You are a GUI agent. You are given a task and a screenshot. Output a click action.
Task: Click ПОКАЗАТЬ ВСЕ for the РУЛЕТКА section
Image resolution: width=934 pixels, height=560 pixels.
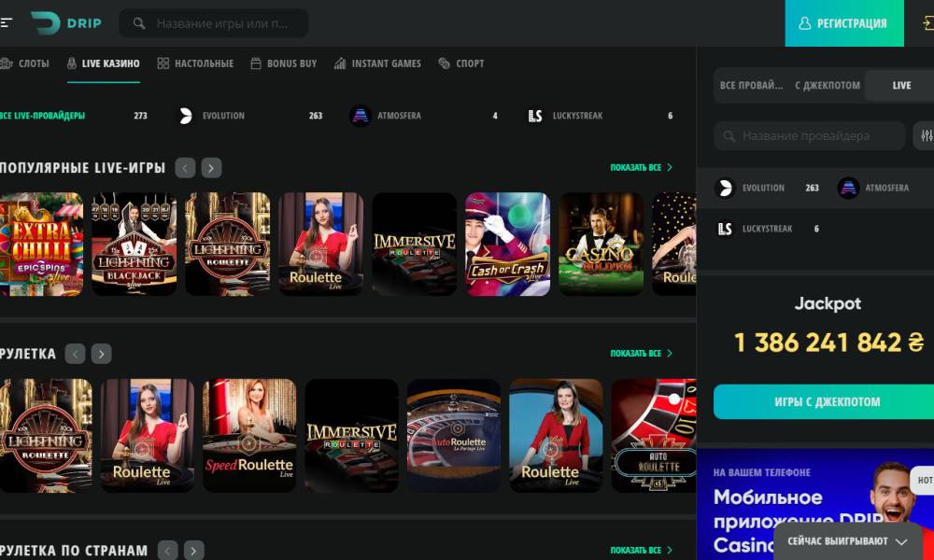641,354
